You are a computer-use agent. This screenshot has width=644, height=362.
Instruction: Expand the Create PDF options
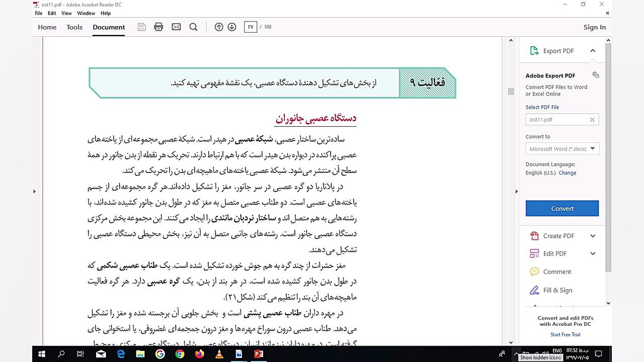[593, 236]
